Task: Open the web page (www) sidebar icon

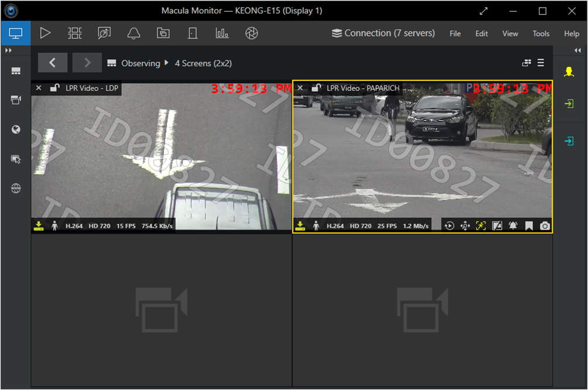Action: pyautogui.click(x=16, y=189)
